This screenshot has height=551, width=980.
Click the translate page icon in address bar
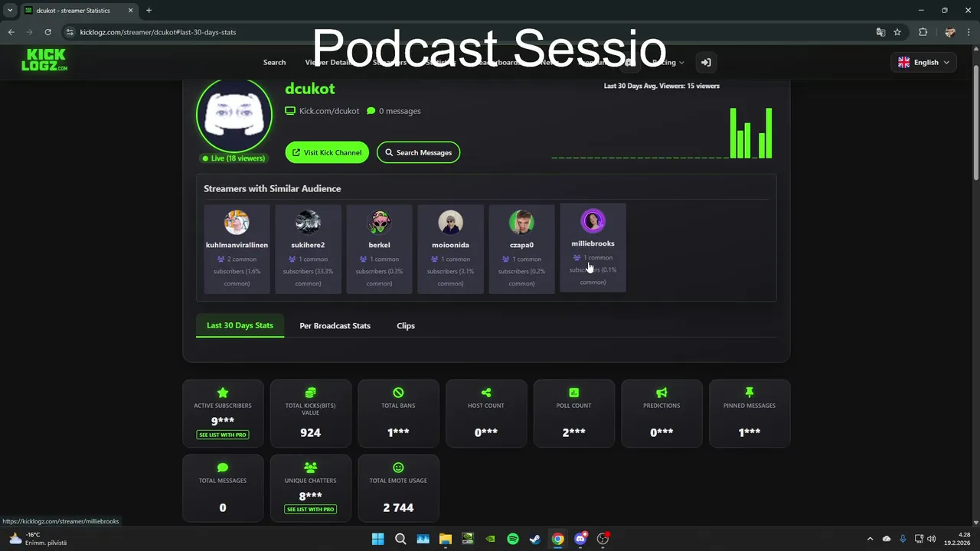click(x=880, y=32)
